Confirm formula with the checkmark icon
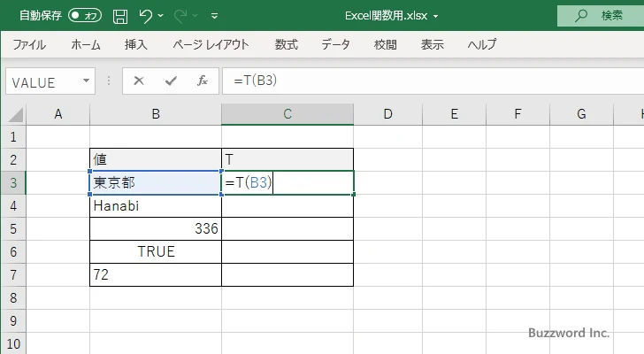This screenshot has width=644, height=354. click(170, 81)
